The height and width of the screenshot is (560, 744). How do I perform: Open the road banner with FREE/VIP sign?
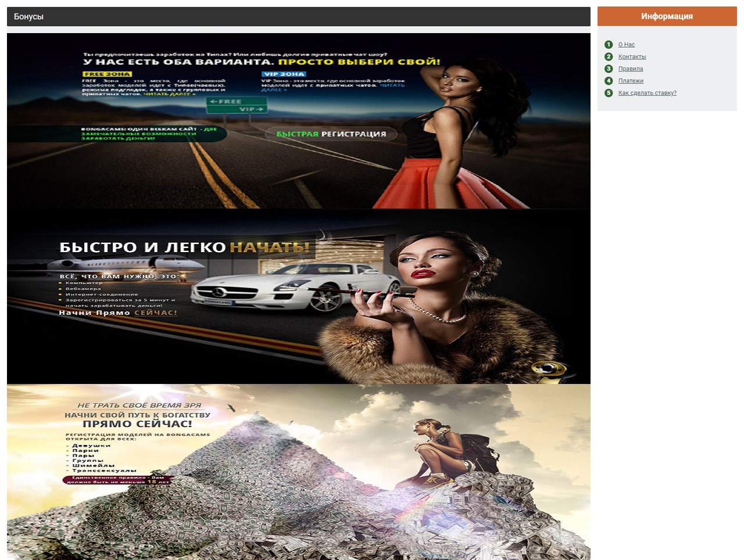point(298,121)
